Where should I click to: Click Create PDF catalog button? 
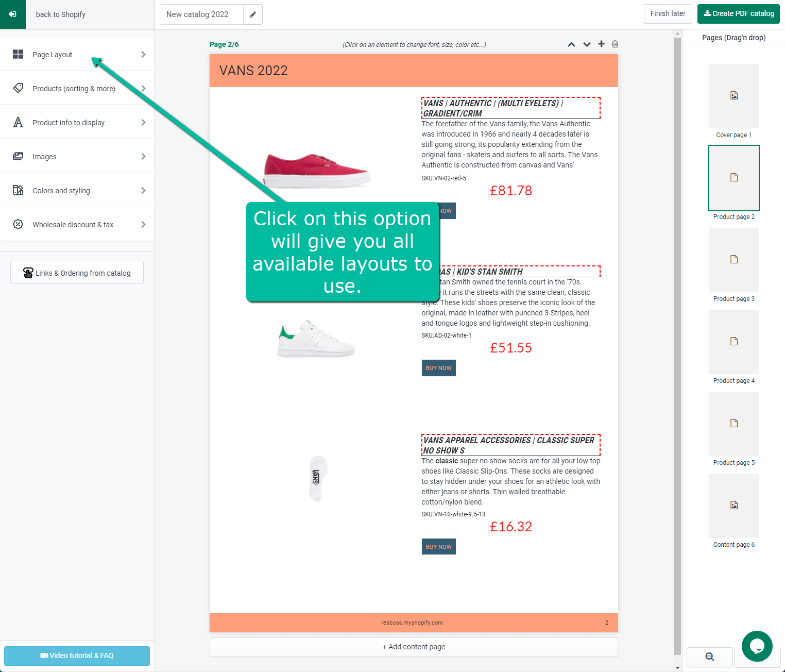point(739,13)
